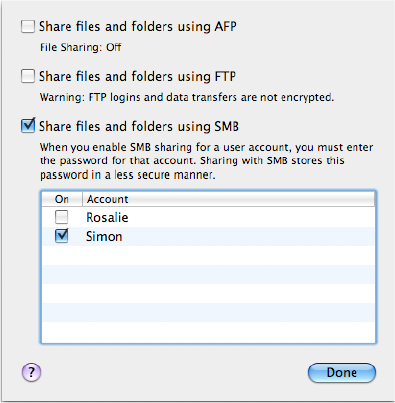The image size is (395, 403).
Task: Tick the FTP file sharing checkbox
Action: 28,76
